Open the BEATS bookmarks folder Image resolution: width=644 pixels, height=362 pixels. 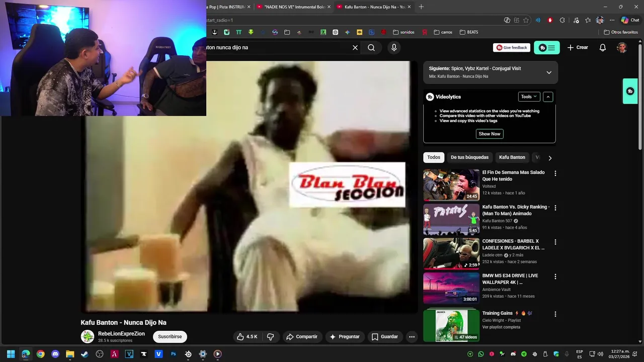[x=469, y=32]
